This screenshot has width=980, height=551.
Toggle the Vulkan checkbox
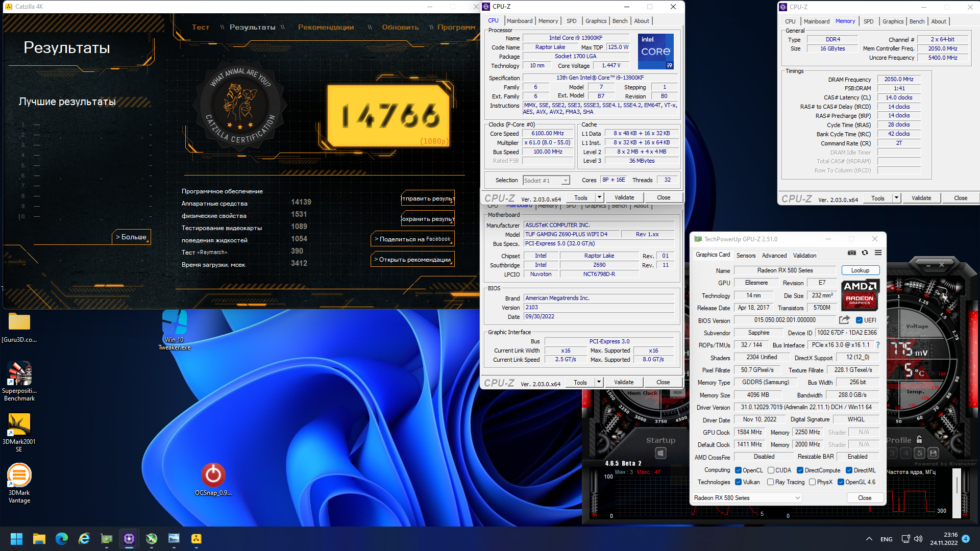tap(738, 482)
